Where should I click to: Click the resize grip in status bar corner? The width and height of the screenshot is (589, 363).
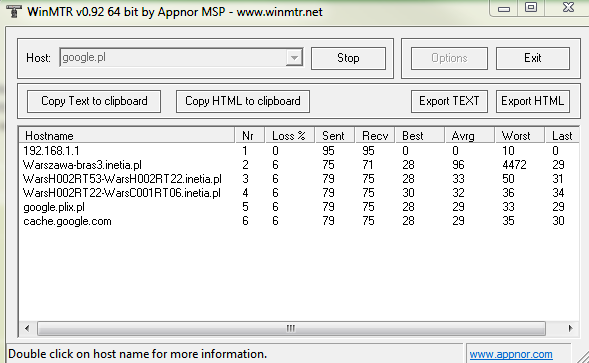pos(583,357)
